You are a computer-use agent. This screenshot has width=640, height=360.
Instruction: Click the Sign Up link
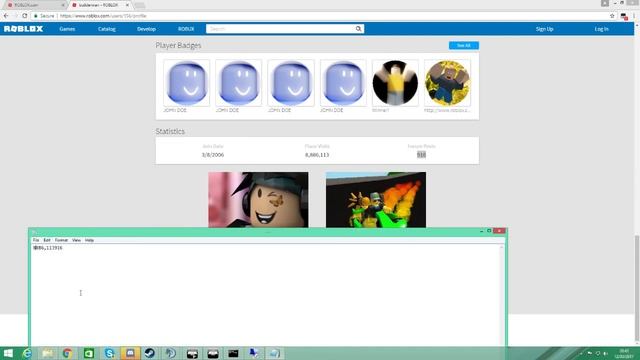tap(544, 29)
